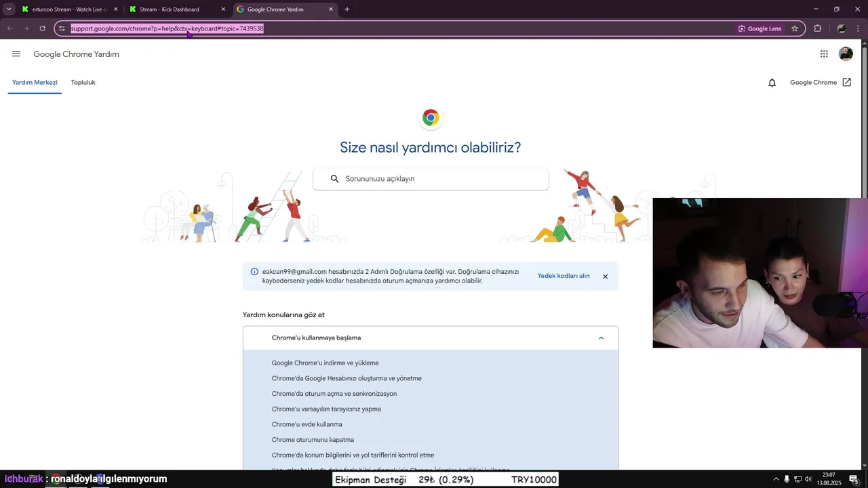Dismiss the 2-step verification banner
Image resolution: width=868 pixels, height=488 pixels.
[x=605, y=277]
